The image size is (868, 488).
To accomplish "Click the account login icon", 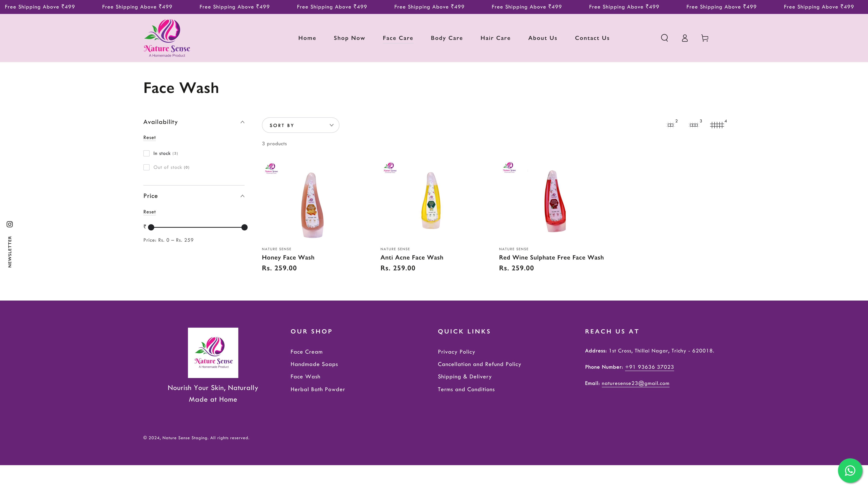I will click(x=684, y=38).
